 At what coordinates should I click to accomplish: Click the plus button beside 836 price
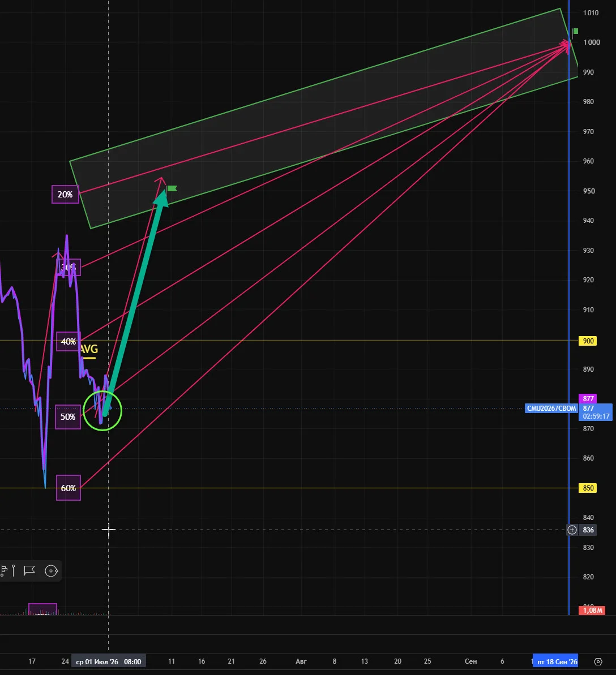point(572,530)
